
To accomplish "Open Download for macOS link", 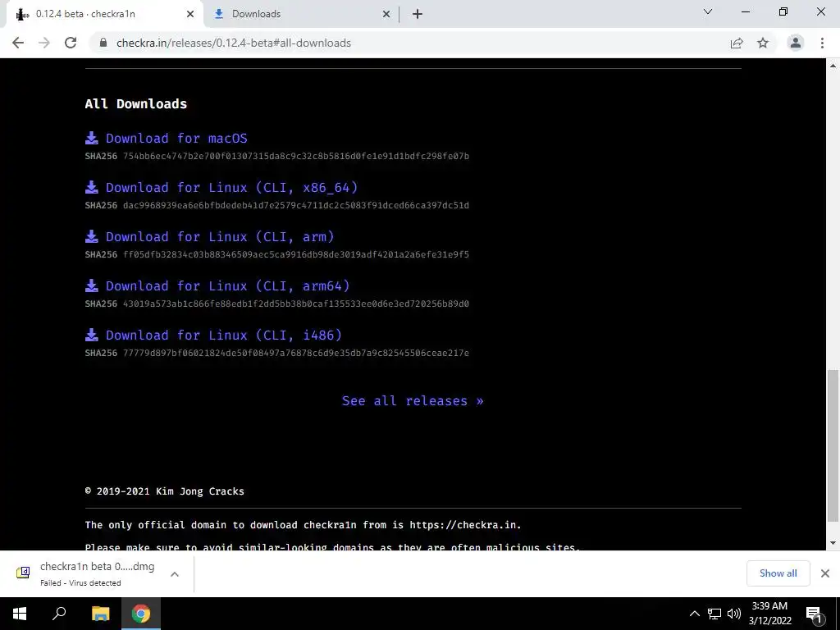I will [x=177, y=138].
